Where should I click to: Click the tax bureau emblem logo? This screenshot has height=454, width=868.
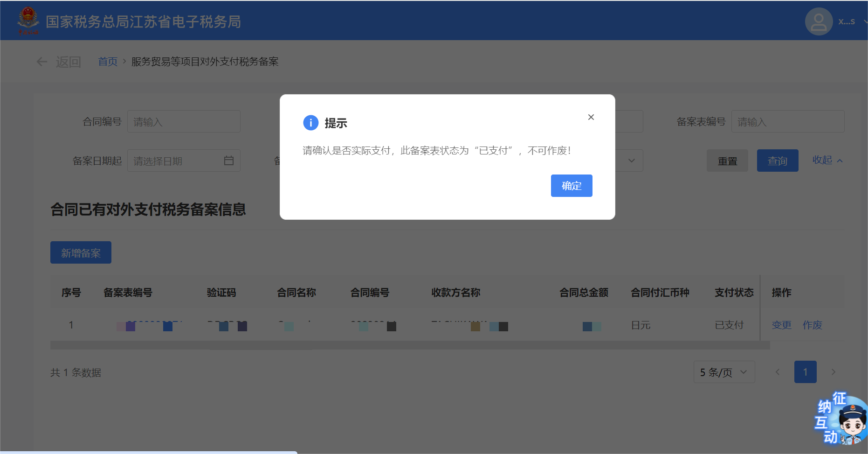(x=28, y=21)
